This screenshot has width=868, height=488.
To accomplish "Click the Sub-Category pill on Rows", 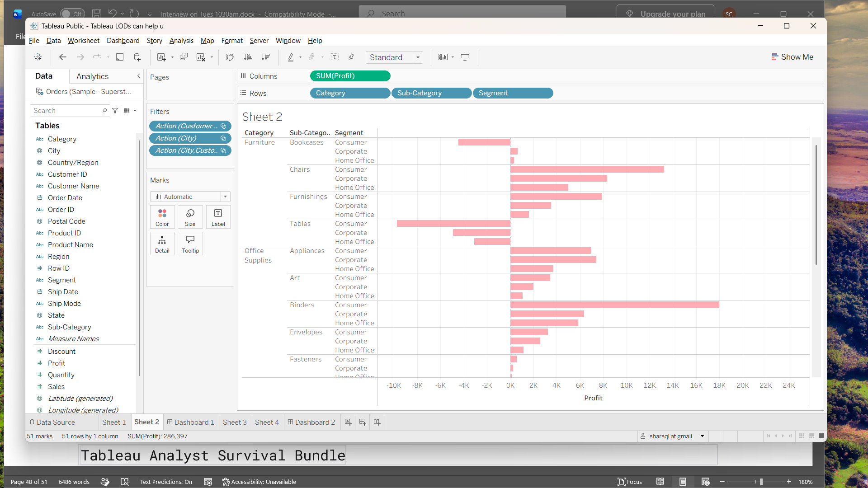I will (x=431, y=93).
